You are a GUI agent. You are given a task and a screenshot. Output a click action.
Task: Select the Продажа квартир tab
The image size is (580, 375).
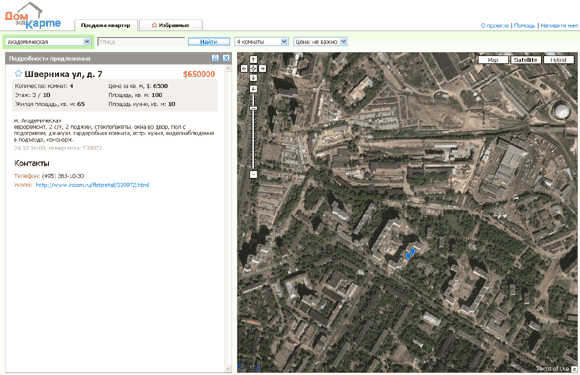(x=106, y=25)
